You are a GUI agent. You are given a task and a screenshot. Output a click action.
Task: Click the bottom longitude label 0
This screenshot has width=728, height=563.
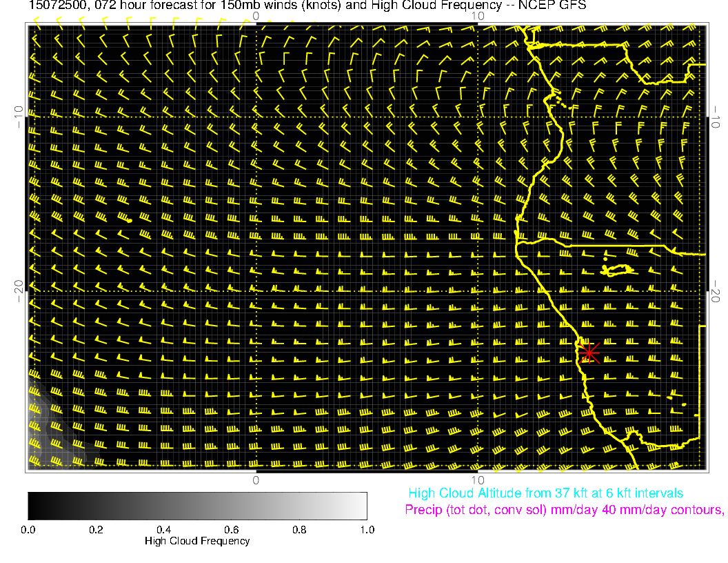point(256,480)
